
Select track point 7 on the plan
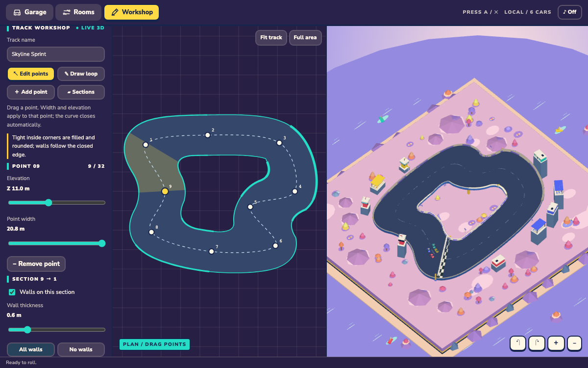(212, 251)
